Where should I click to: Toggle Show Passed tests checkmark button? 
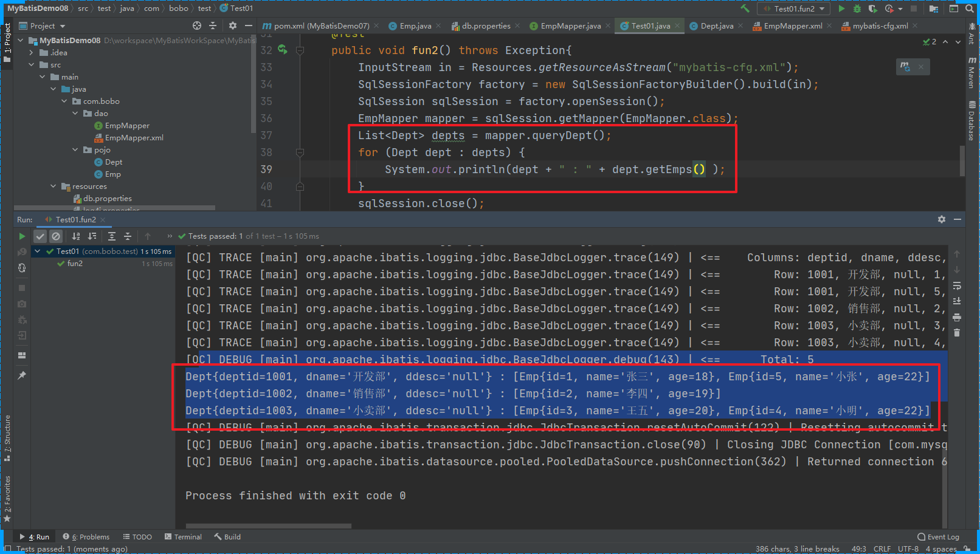[x=40, y=236]
